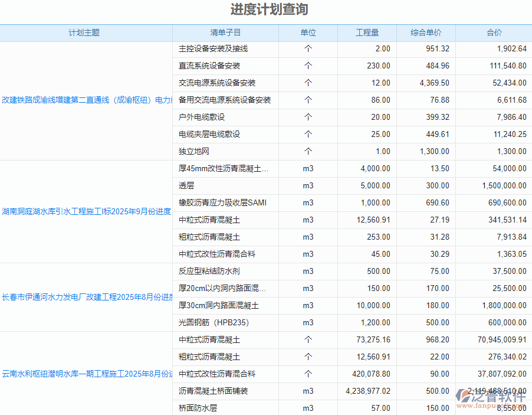
Task: Open the 改建铁路成渝线增建第二双线 plan link
Action: (86, 100)
